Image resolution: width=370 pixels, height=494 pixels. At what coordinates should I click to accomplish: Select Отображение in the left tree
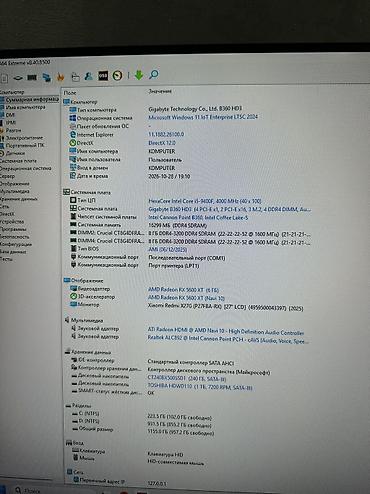pyautogui.click(x=15, y=184)
